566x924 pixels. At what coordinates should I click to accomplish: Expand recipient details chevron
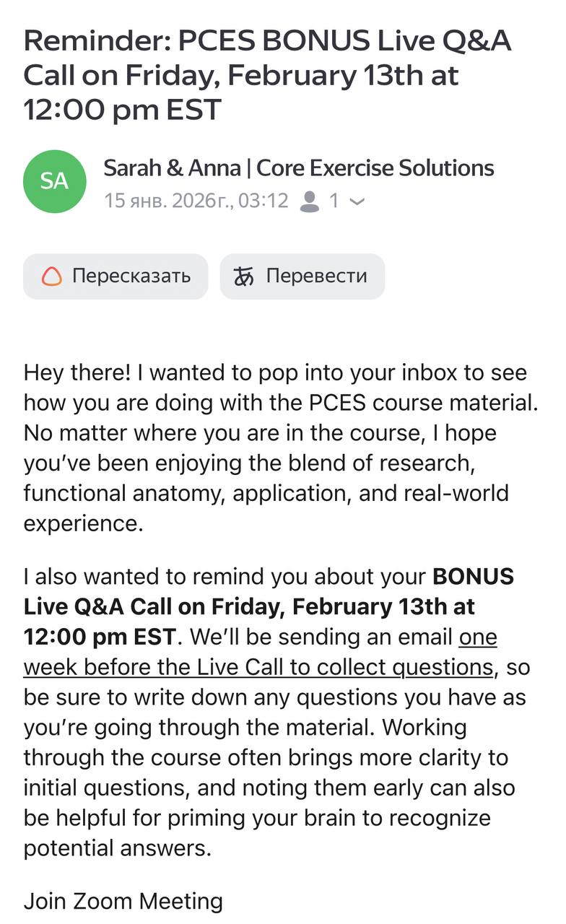click(x=357, y=201)
